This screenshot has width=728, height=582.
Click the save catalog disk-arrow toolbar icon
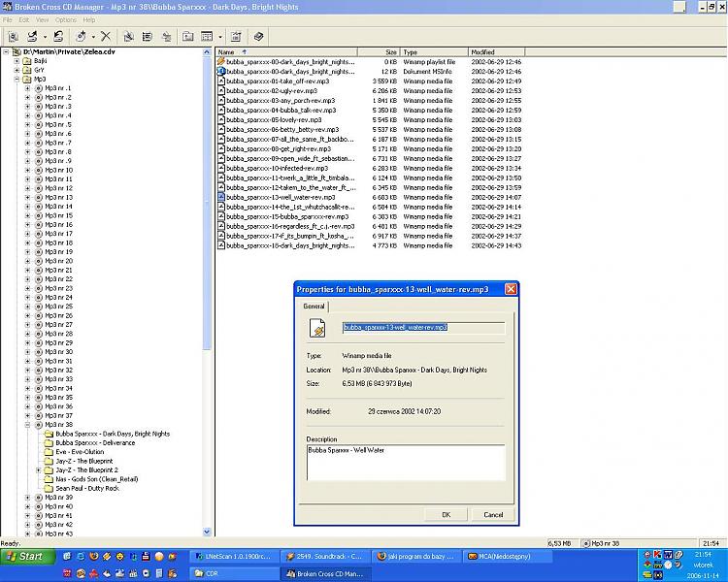coord(58,37)
